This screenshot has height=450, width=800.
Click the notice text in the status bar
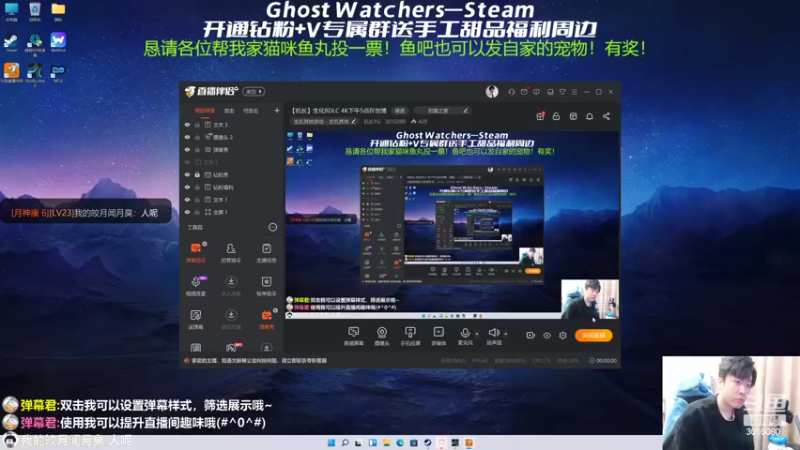point(259,361)
